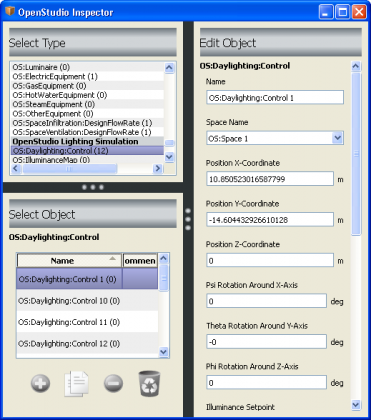Click type list scroll down arrow
371x420 pixels.
click(x=169, y=157)
